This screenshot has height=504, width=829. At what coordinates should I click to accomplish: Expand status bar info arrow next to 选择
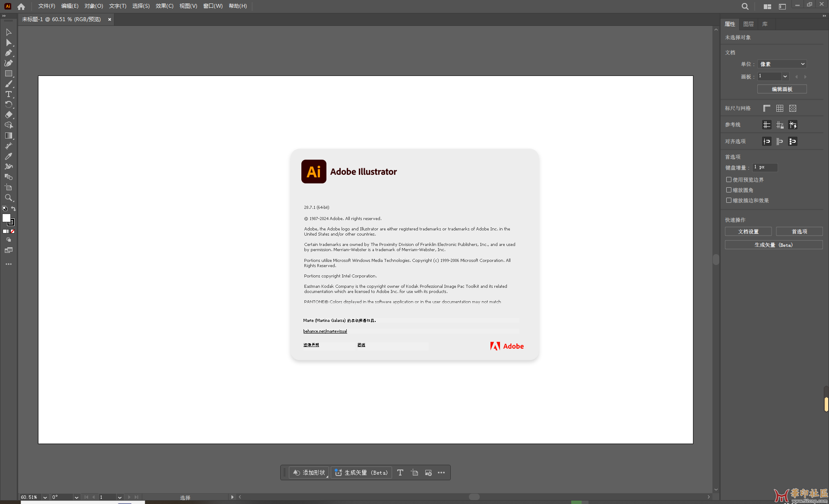coord(232,497)
